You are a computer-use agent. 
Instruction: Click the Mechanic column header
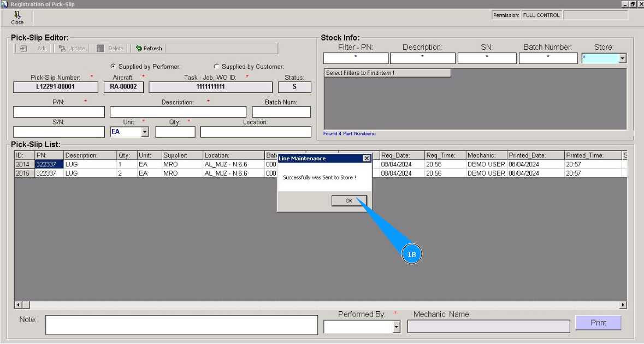[487, 155]
